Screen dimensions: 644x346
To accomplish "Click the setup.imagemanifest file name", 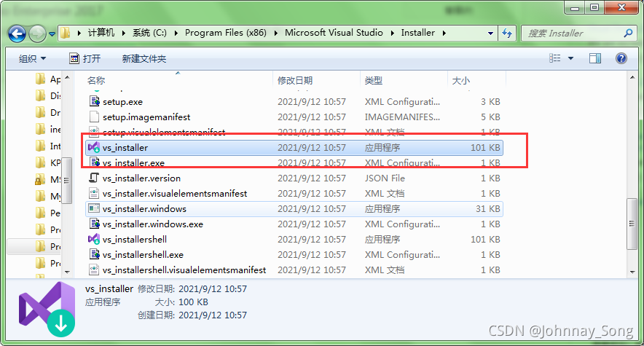I will pos(146,117).
